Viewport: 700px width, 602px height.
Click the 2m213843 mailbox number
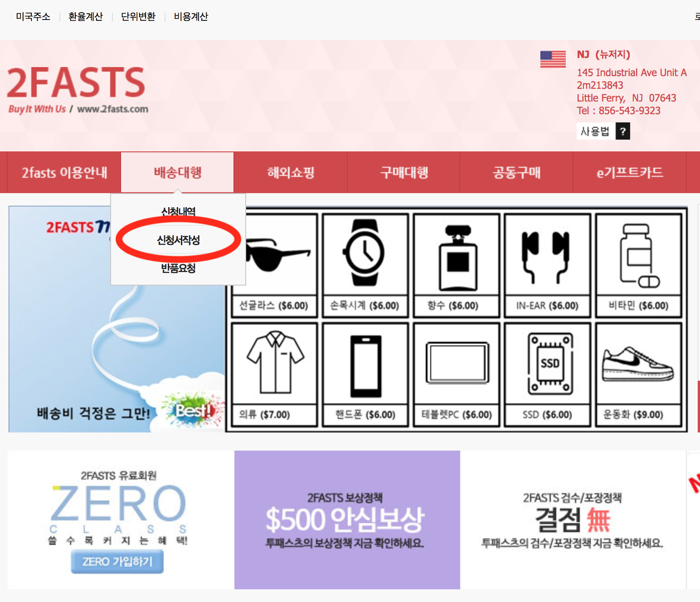pyautogui.click(x=600, y=85)
